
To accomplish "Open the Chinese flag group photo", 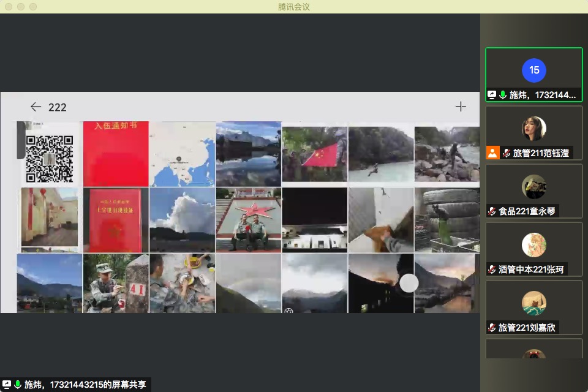I will (x=315, y=155).
